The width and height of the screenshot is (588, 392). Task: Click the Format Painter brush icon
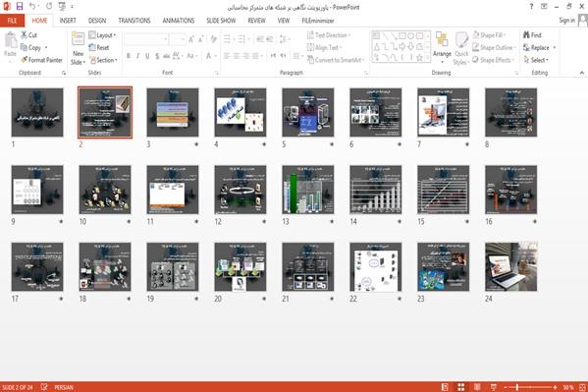click(x=24, y=60)
